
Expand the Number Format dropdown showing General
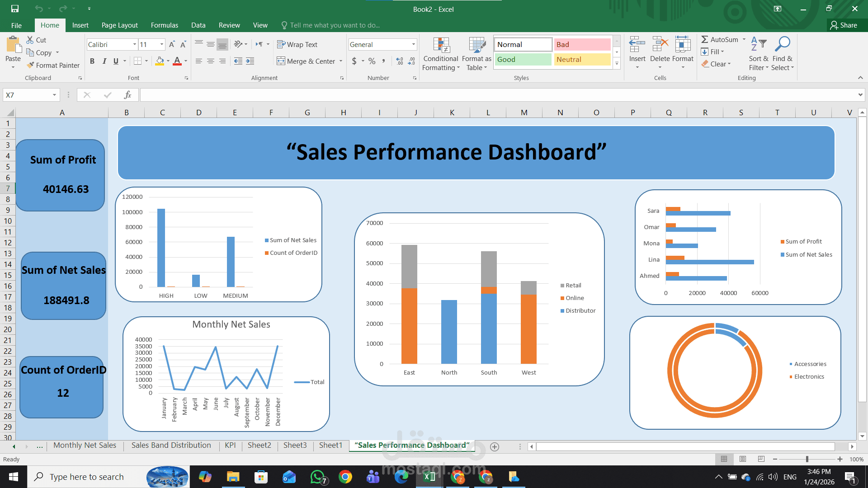coord(414,44)
